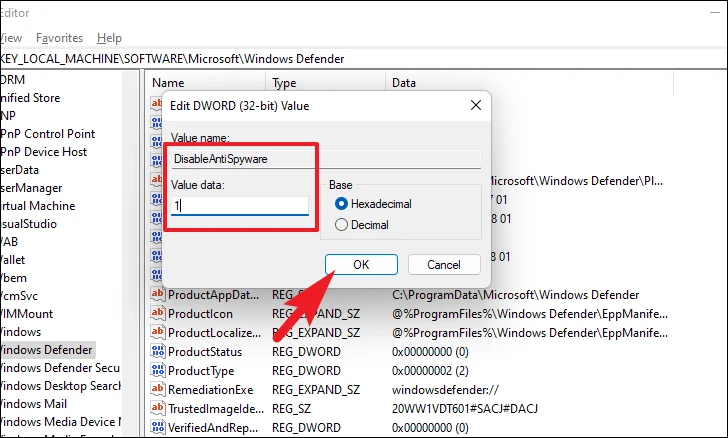The image size is (728, 438).
Task: Select Windows Defender key in tree
Action: coord(46,350)
